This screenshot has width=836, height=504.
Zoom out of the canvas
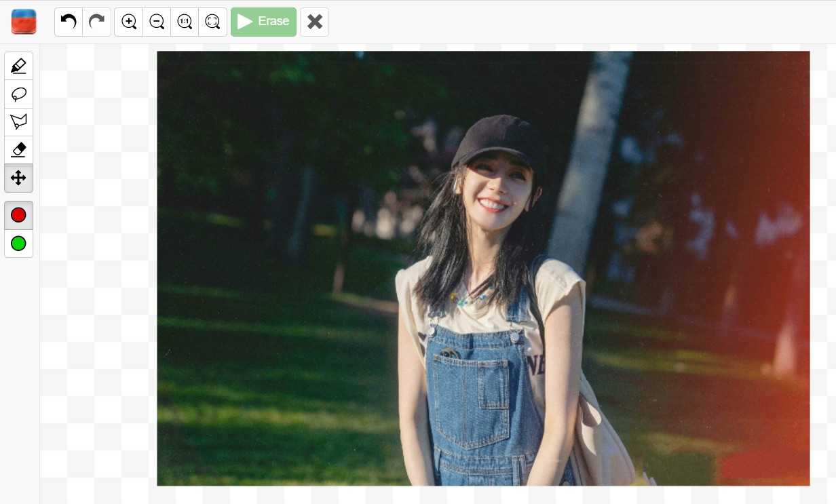157,22
